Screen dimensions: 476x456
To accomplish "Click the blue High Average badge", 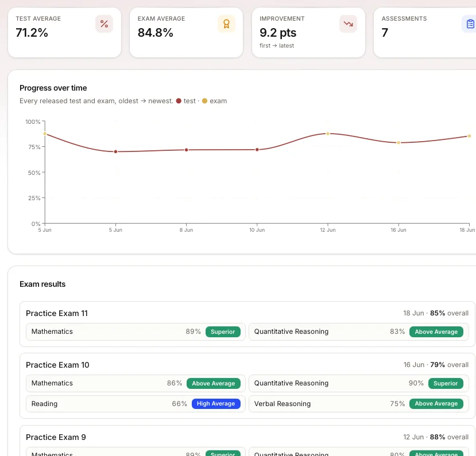I will click(216, 404).
